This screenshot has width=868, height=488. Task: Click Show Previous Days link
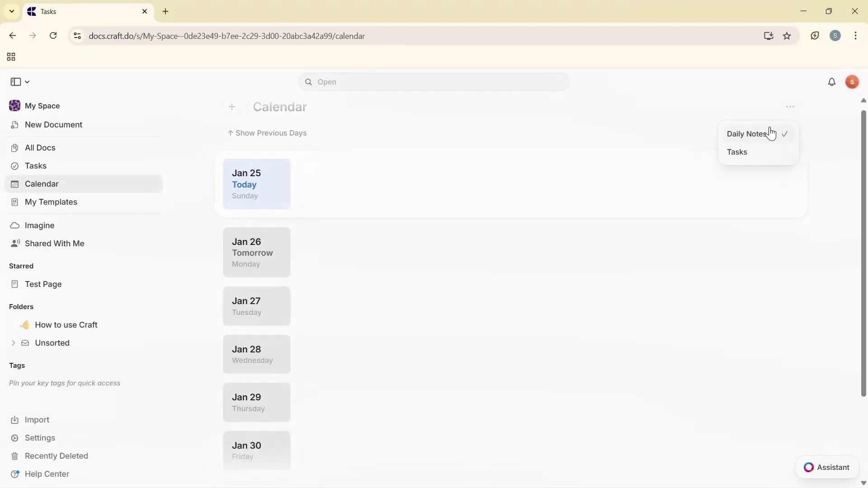(267, 133)
